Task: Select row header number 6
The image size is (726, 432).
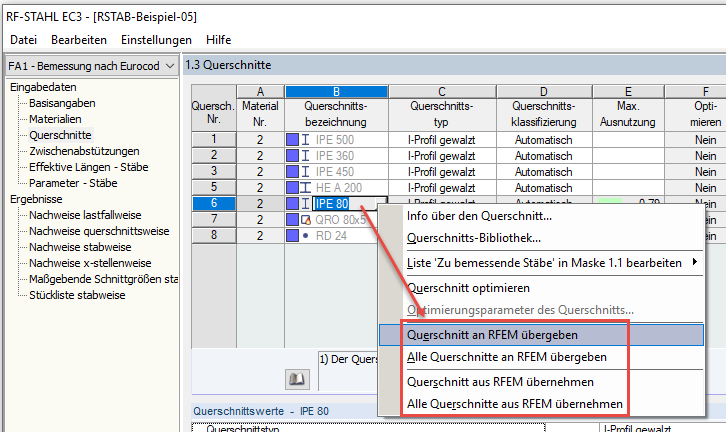Action: tap(213, 203)
